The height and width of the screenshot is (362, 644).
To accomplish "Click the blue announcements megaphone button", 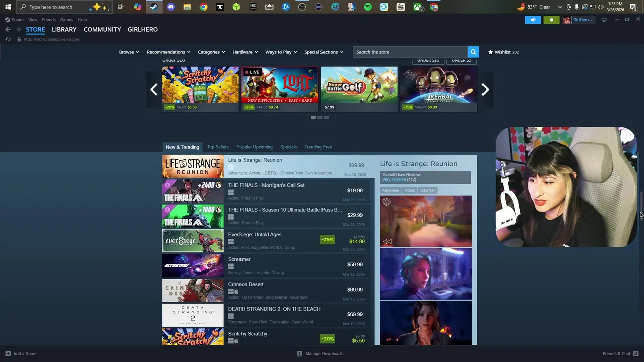I will [x=533, y=20].
